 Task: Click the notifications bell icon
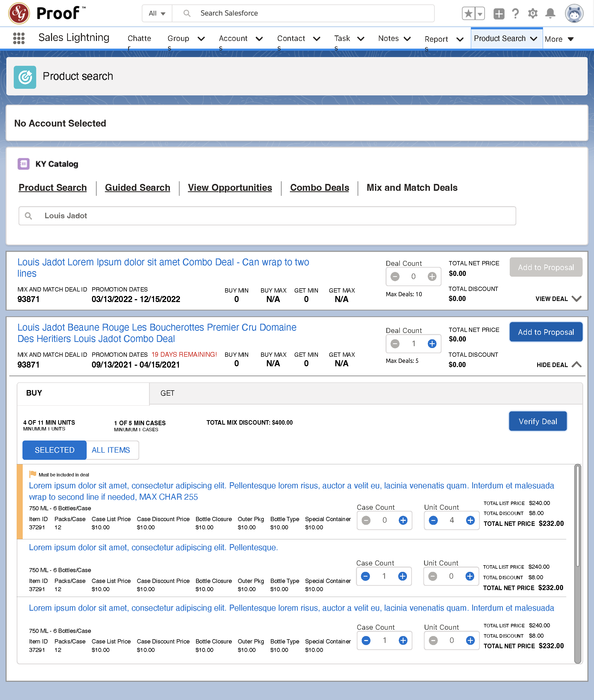tap(550, 13)
